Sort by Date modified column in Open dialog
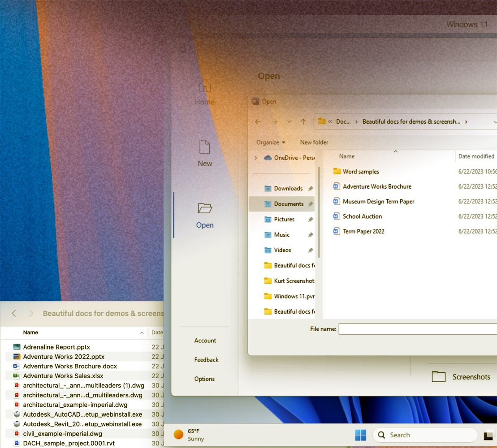The height and width of the screenshot is (448, 497). click(476, 156)
